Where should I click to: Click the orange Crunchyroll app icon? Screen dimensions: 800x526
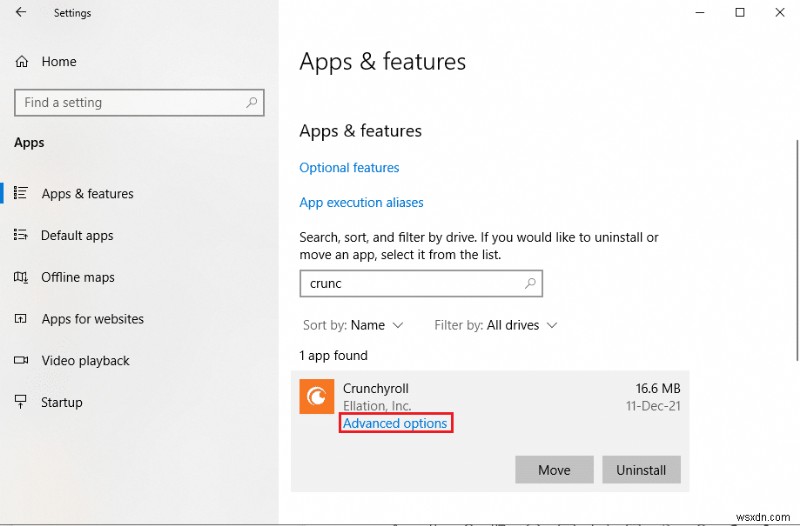coord(317,396)
